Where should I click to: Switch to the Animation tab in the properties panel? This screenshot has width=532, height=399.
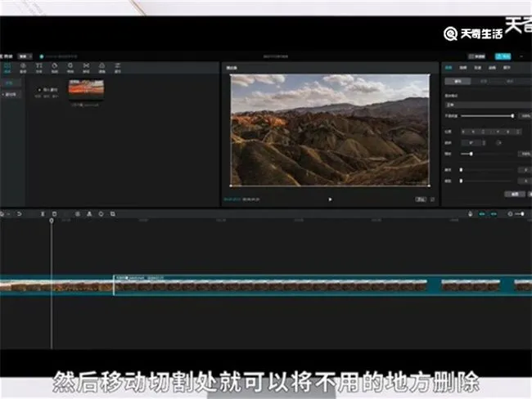(492, 68)
